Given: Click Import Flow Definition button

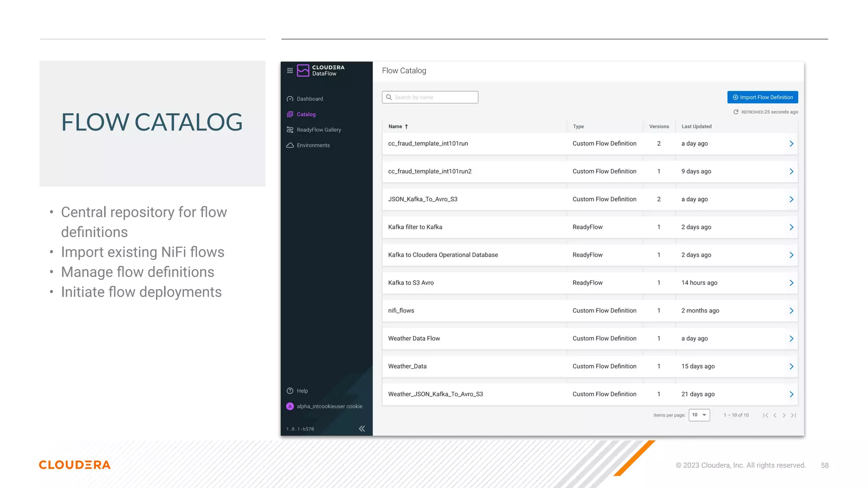Looking at the screenshot, I should tap(762, 97).
